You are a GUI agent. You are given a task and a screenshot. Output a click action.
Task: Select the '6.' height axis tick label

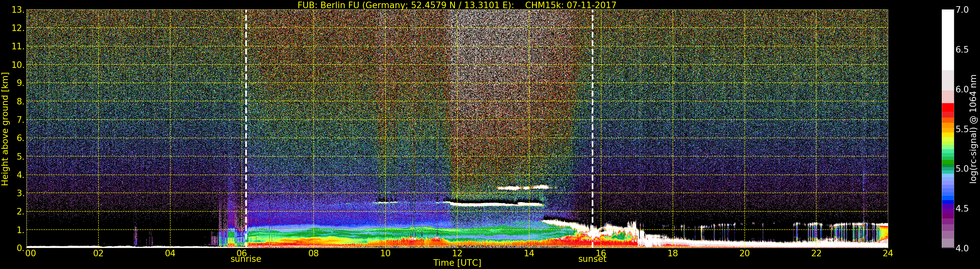click(21, 138)
